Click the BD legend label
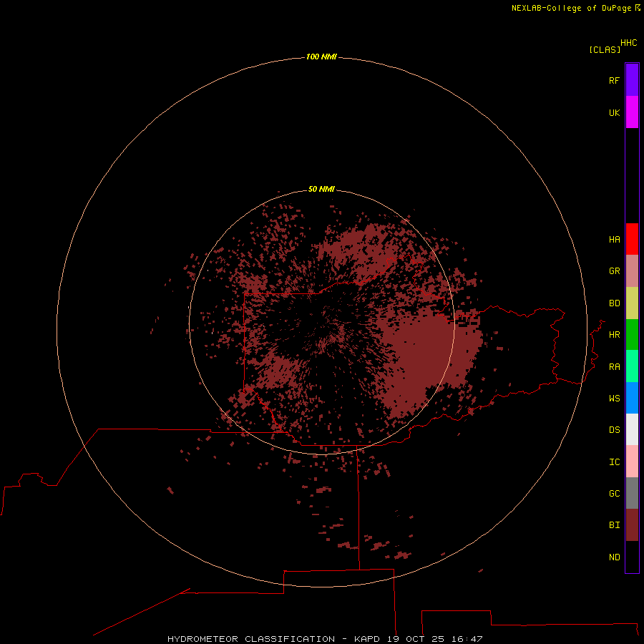This screenshot has height=644, width=644. (x=614, y=303)
